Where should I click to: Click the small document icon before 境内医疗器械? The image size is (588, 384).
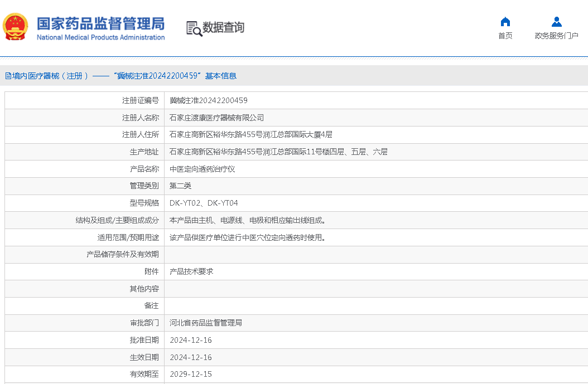click(x=8, y=76)
